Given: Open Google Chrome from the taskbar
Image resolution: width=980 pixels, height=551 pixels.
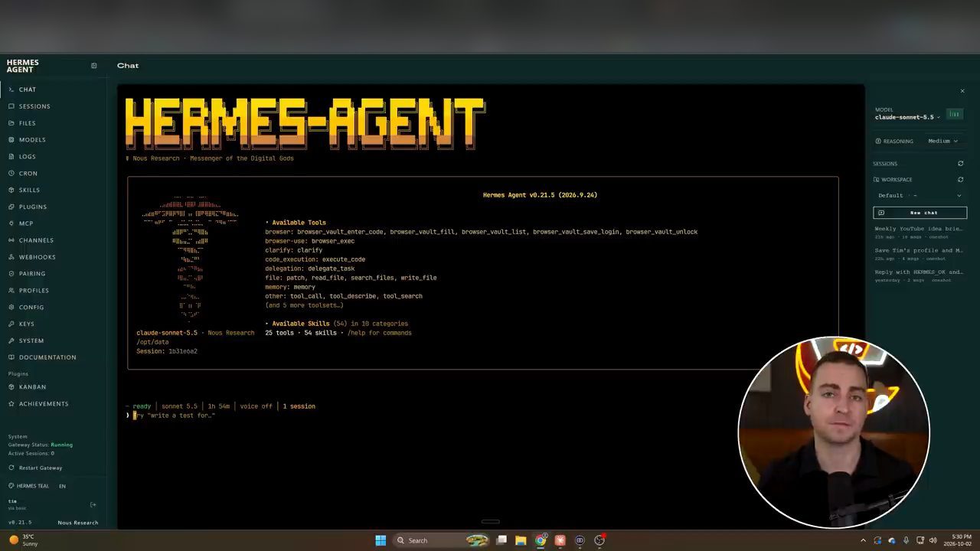Looking at the screenshot, I should pyautogui.click(x=541, y=540).
